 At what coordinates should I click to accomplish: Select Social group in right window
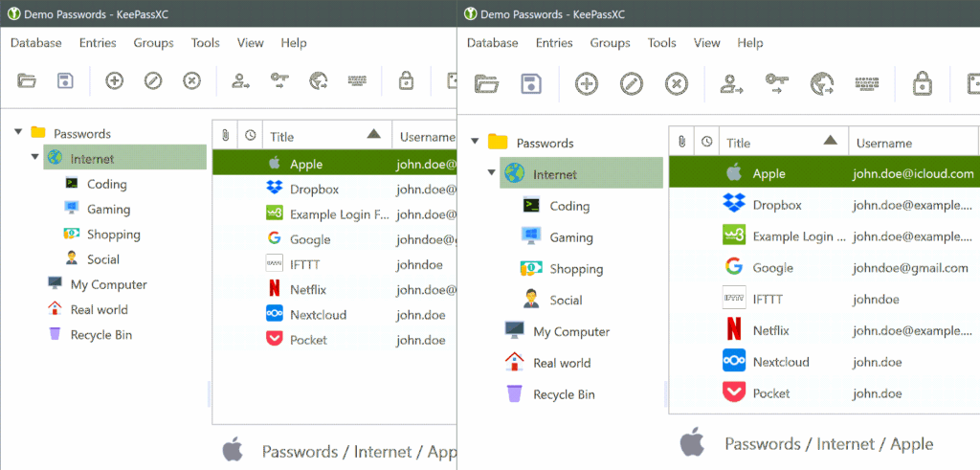pos(566,300)
